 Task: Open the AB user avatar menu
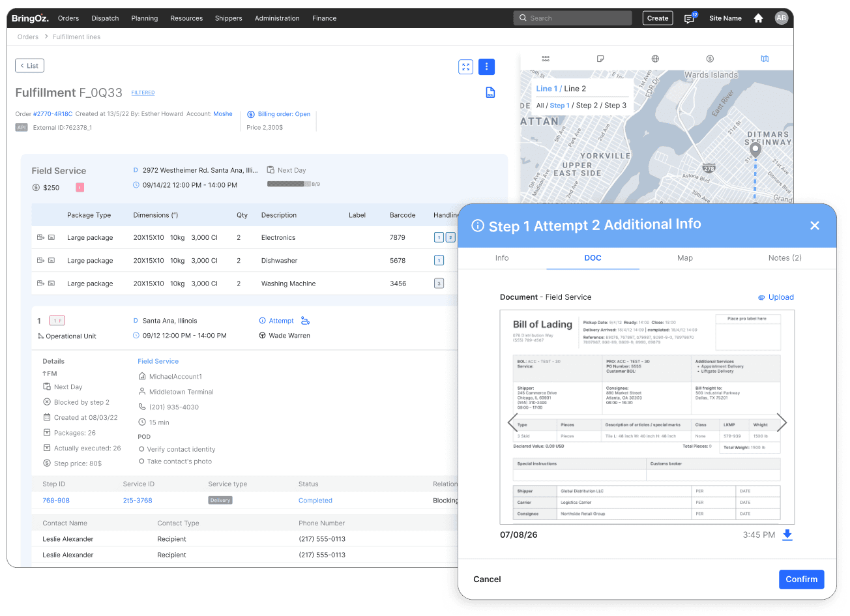click(x=781, y=18)
